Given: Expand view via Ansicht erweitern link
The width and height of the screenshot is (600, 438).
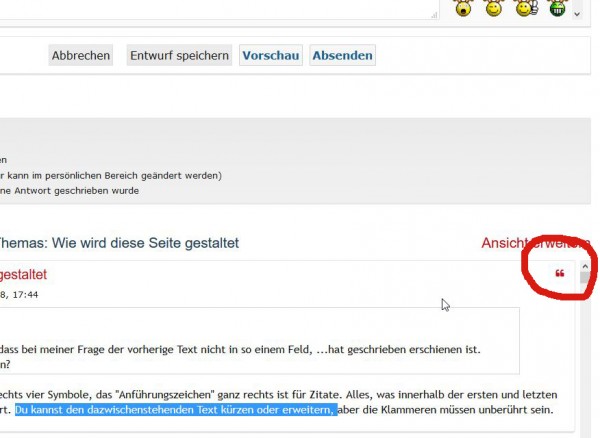Looking at the screenshot, I should pos(535,243).
